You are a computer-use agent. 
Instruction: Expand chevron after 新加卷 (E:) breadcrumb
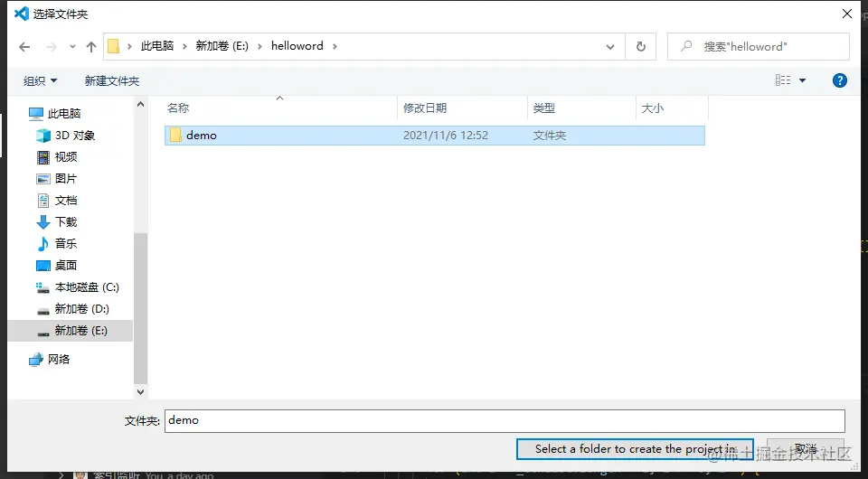tap(259, 46)
